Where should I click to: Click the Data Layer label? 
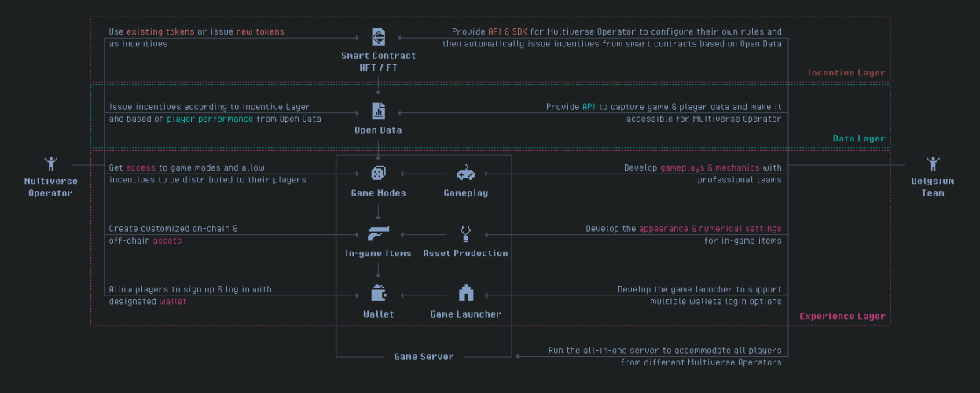click(x=859, y=139)
